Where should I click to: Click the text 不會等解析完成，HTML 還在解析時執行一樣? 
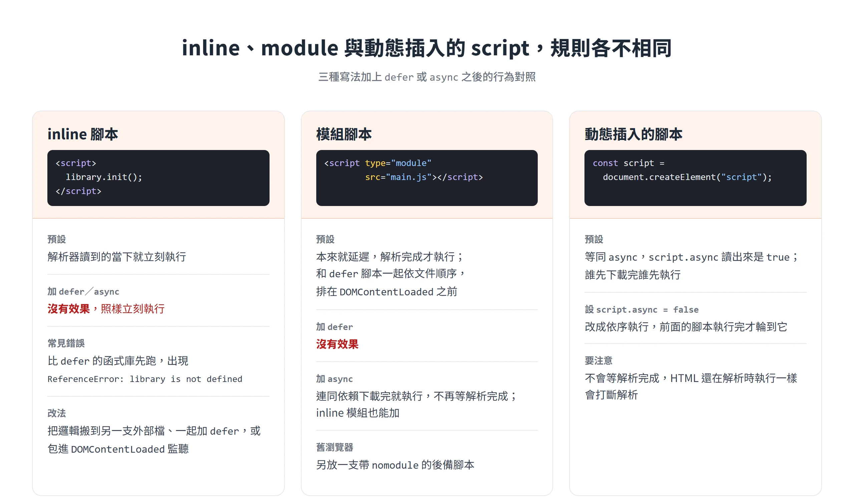point(691,378)
